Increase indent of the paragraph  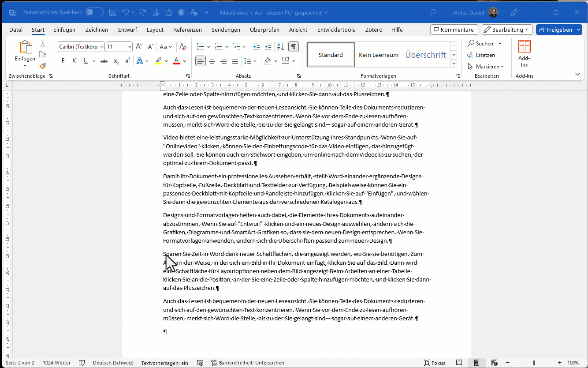[x=268, y=47]
